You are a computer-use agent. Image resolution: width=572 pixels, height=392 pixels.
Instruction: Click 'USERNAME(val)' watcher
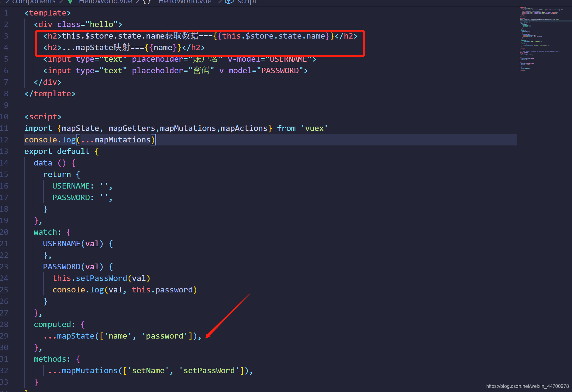click(73, 244)
